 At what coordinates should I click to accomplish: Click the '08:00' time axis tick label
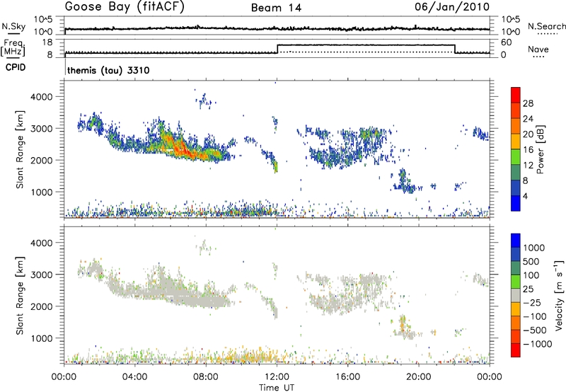point(206,377)
